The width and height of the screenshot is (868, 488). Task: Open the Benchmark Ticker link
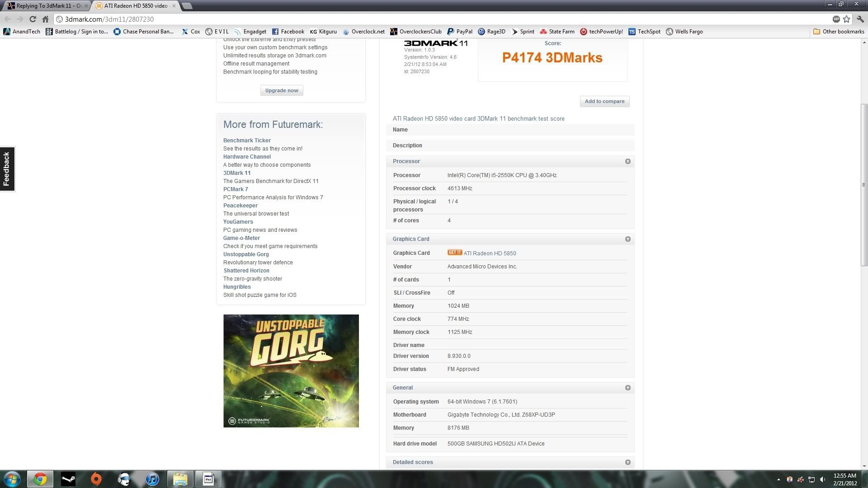247,141
